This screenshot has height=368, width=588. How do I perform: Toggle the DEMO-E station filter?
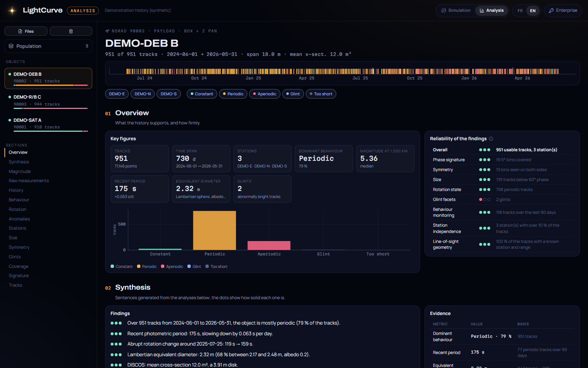(x=117, y=94)
